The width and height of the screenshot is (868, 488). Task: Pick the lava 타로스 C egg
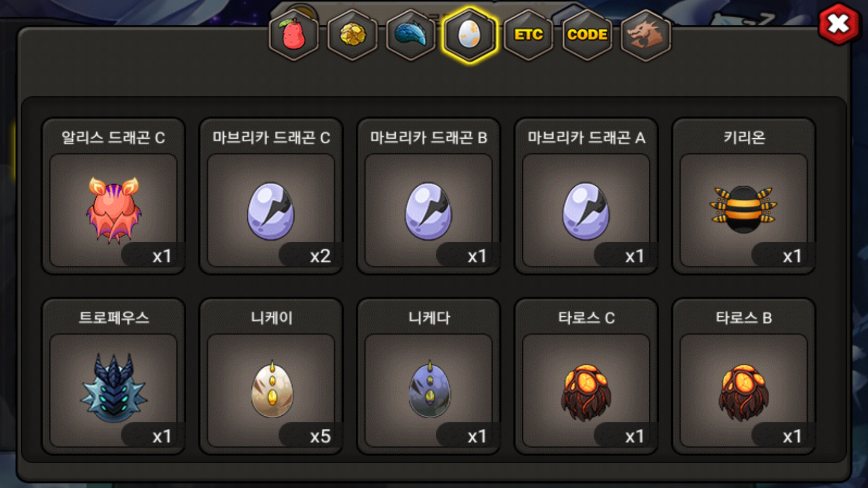[586, 376]
